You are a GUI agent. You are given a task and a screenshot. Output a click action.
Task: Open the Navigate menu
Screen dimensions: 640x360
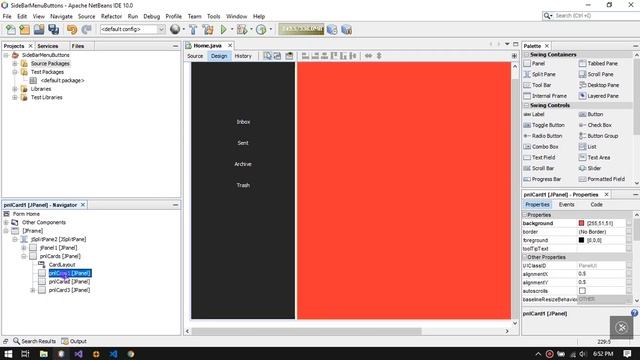pos(61,16)
